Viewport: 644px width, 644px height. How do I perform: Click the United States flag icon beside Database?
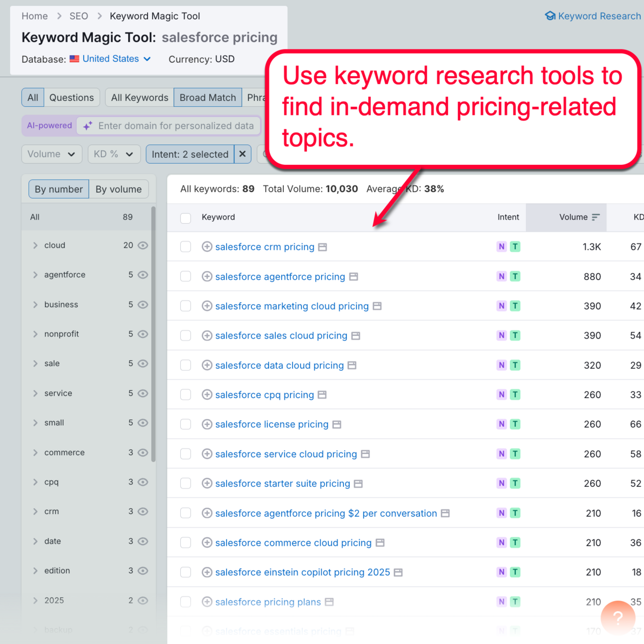[74, 59]
